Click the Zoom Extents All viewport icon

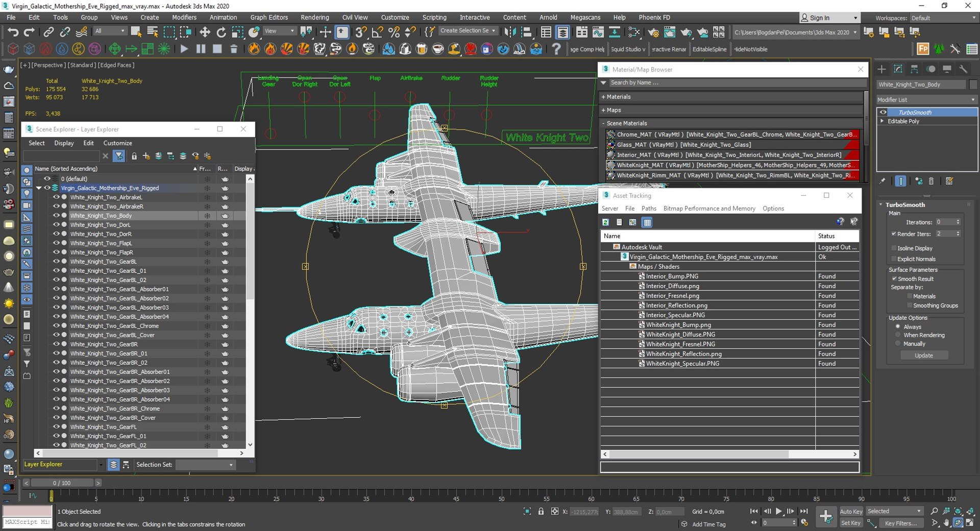970,511
